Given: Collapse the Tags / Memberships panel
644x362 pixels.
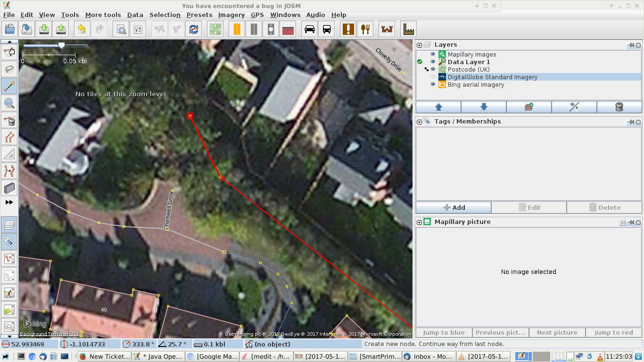Looking at the screenshot, I should (x=420, y=122).
